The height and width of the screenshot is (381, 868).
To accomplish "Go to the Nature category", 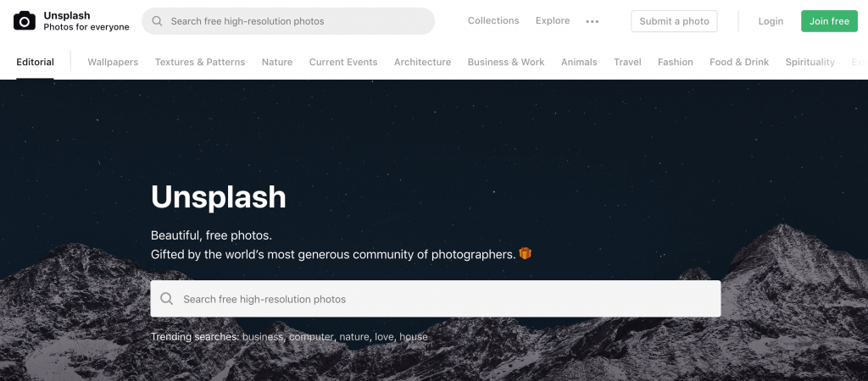I will coord(277,62).
